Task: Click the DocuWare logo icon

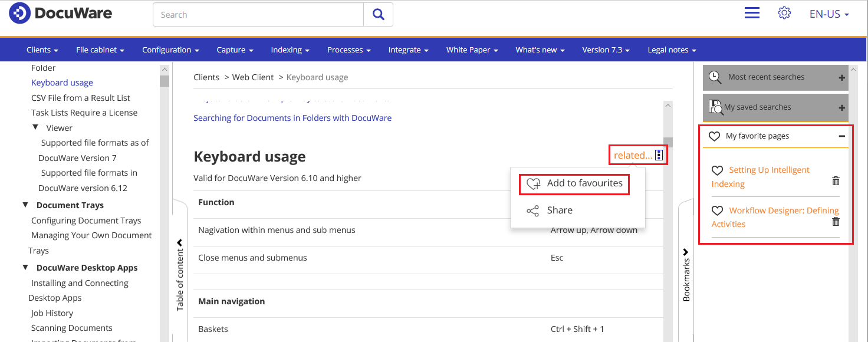Action: [x=19, y=14]
